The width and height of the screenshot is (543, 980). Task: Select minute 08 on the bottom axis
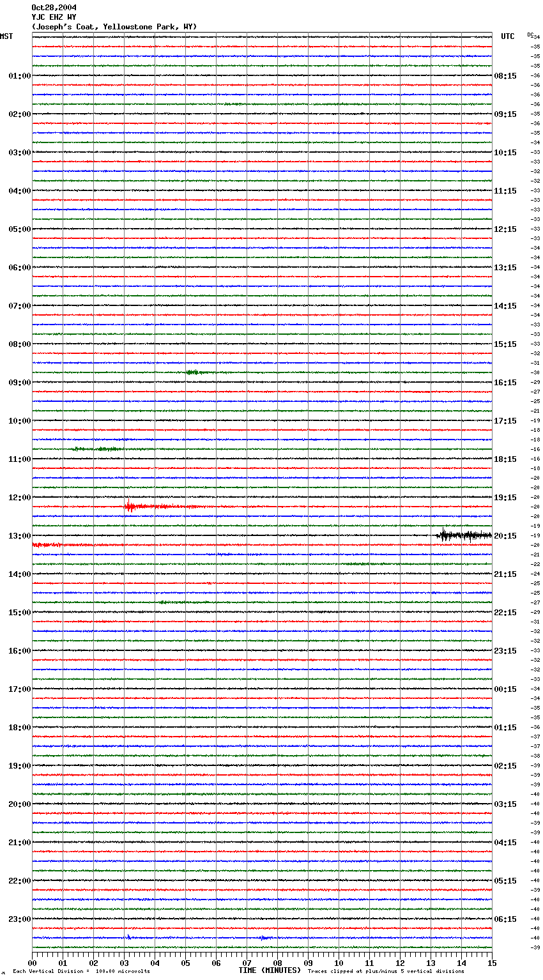[277, 963]
